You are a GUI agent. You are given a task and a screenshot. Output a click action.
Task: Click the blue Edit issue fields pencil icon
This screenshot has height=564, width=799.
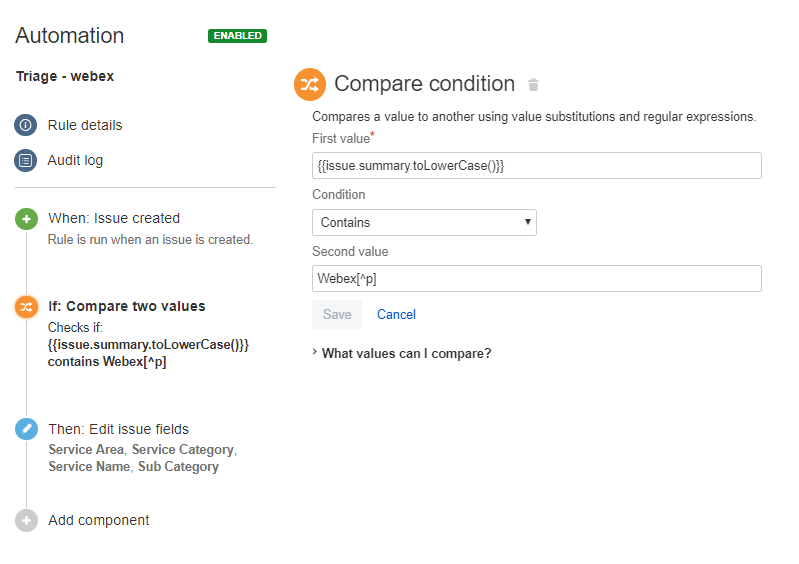tap(27, 429)
